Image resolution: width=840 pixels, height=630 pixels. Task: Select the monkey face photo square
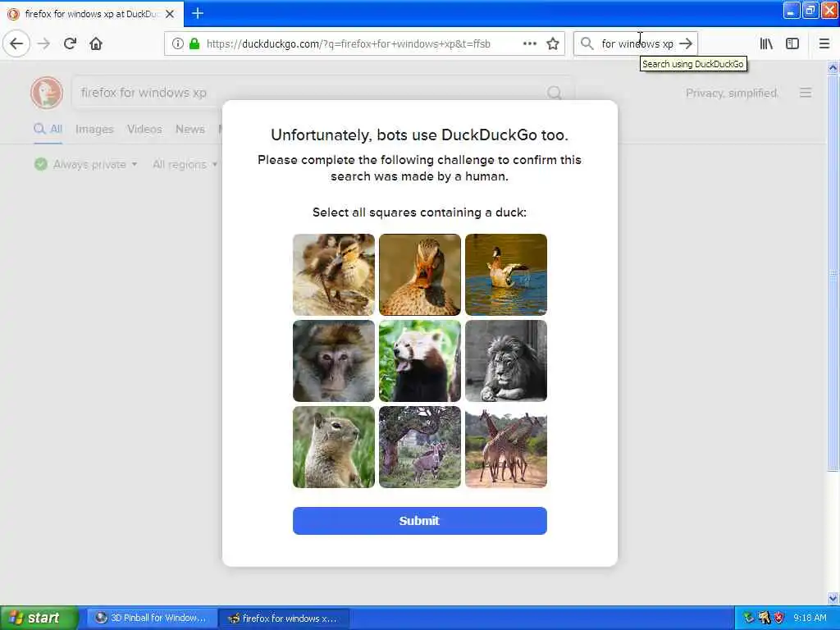[334, 361]
